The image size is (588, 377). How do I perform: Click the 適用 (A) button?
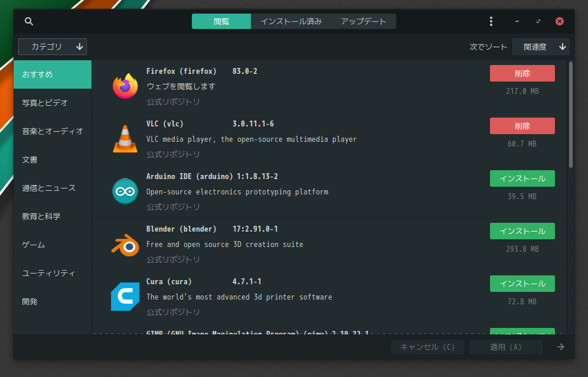[506, 347]
